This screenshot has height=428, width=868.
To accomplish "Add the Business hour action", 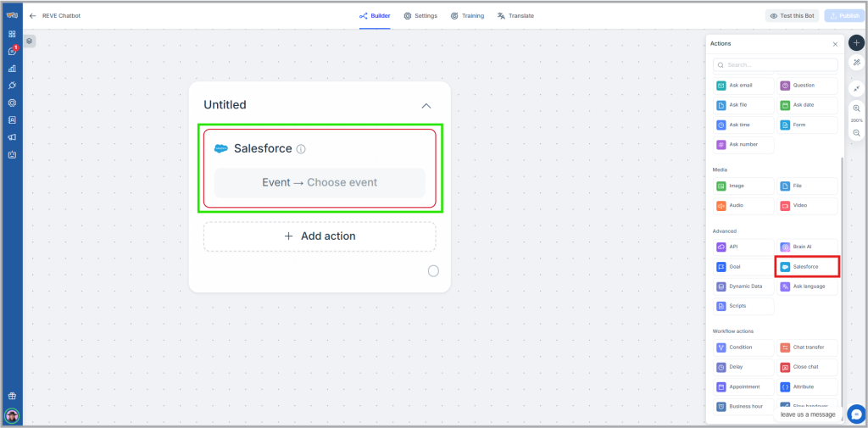I will 743,407.
